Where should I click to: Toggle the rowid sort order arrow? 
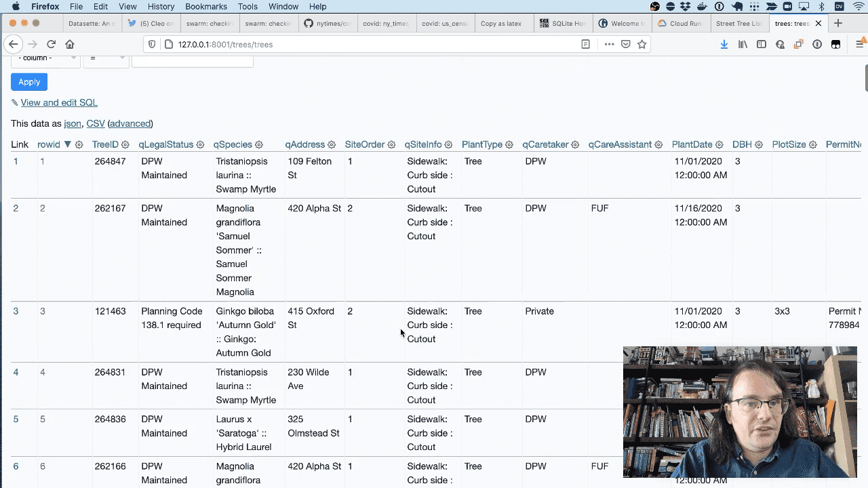[67, 144]
